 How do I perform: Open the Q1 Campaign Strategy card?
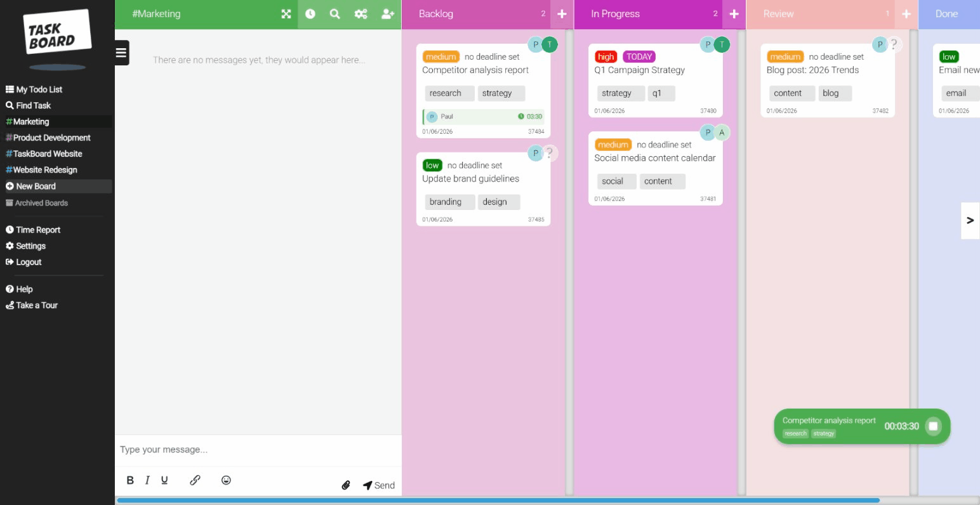tap(639, 70)
